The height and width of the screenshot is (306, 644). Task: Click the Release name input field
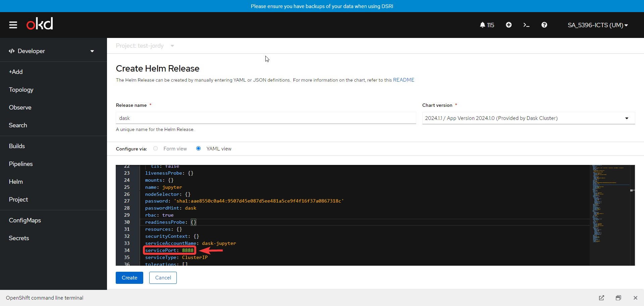click(x=266, y=118)
